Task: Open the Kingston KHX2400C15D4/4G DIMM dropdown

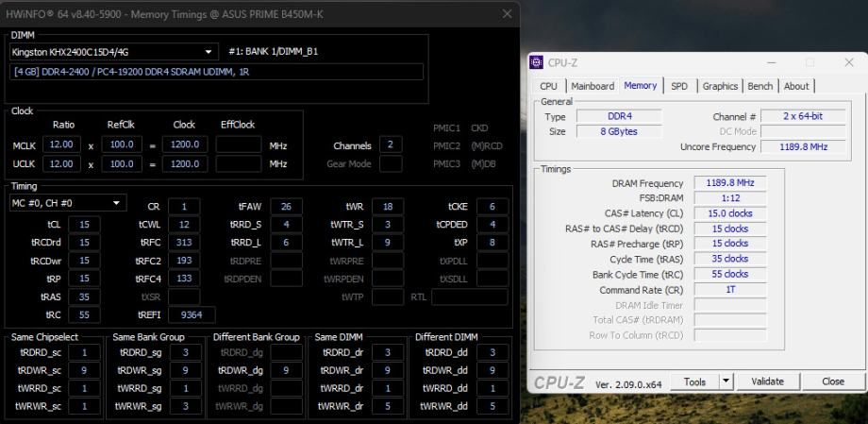Action: click(114, 52)
